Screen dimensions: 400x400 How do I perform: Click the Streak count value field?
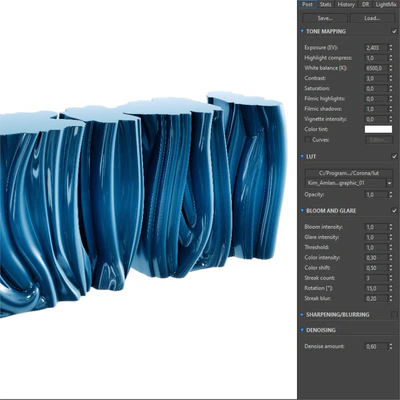coord(376,278)
